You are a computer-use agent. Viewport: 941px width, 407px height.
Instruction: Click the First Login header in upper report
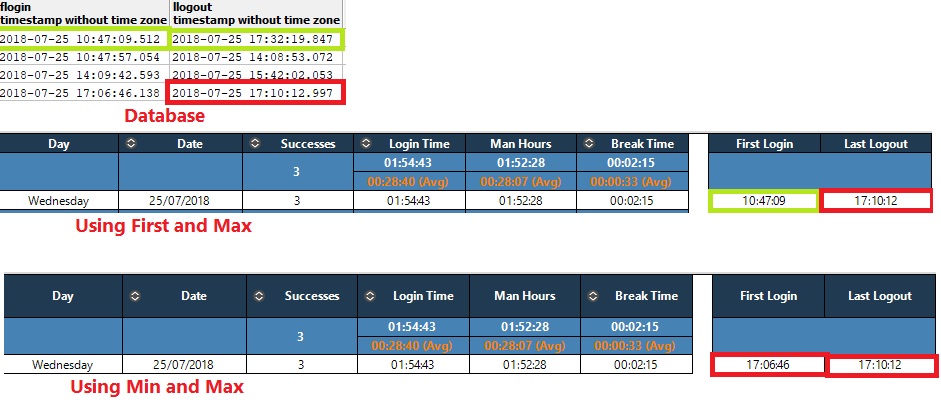[x=765, y=144]
